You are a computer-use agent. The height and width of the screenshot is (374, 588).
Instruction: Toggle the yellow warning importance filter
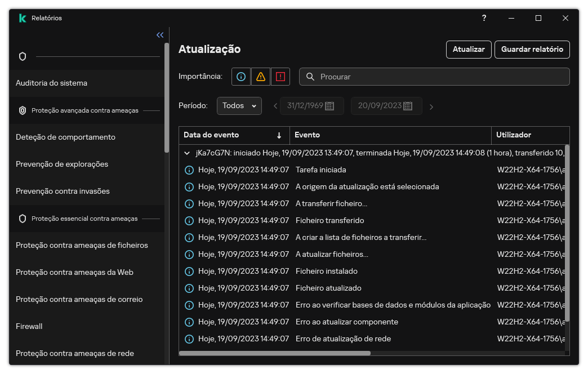(x=261, y=76)
